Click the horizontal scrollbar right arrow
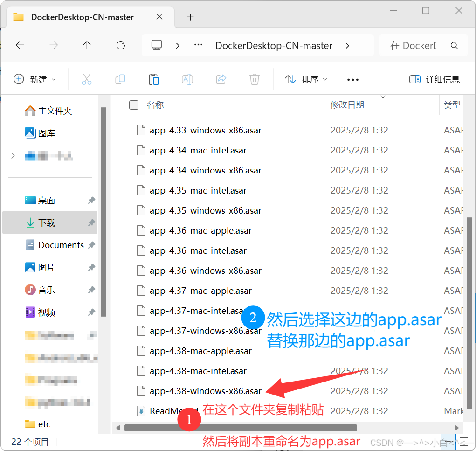Image resolution: width=476 pixels, height=451 pixels. coord(456,428)
